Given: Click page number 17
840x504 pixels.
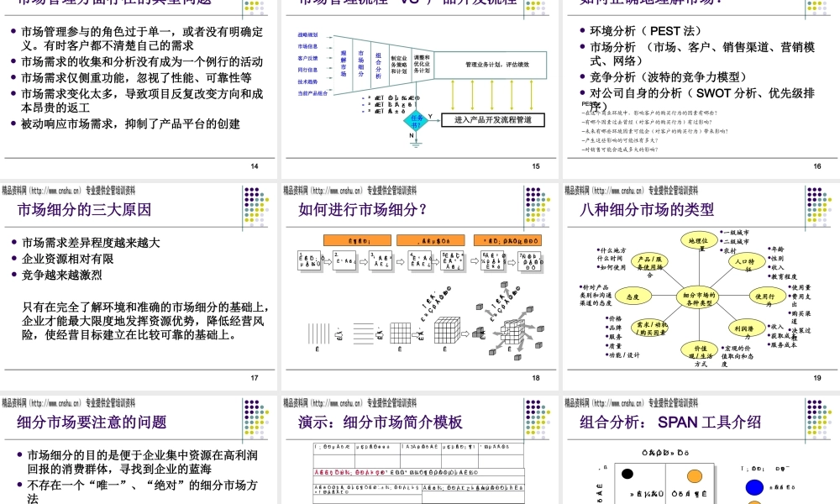Looking at the screenshot, I should (255, 378).
